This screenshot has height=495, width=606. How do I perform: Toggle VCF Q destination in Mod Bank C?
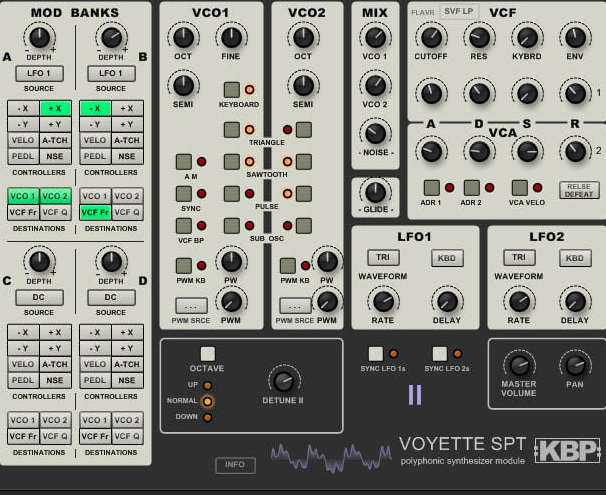pos(56,437)
